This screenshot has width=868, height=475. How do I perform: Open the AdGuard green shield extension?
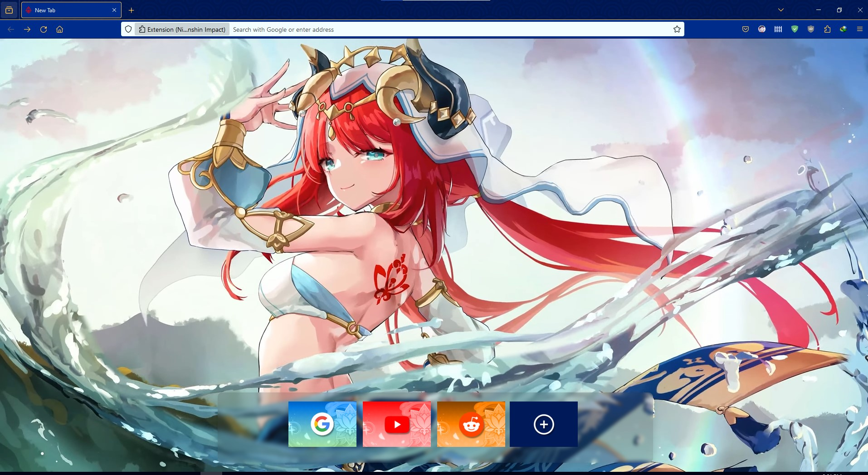coord(795,29)
